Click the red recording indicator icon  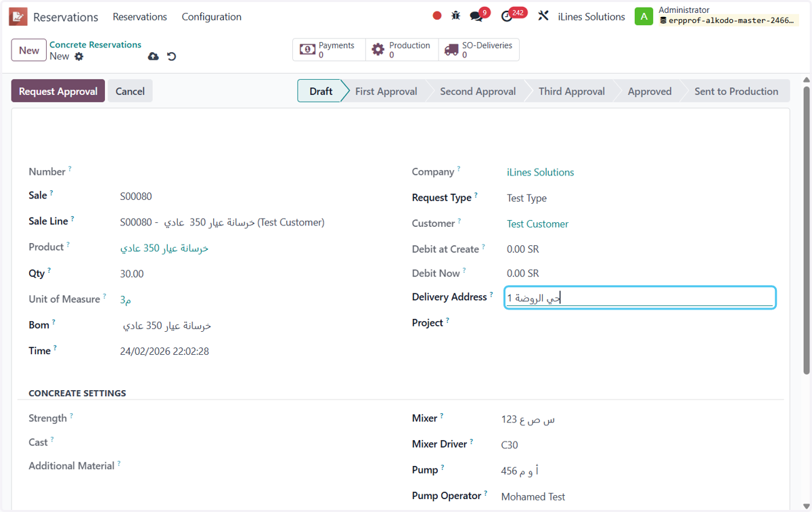(437, 16)
